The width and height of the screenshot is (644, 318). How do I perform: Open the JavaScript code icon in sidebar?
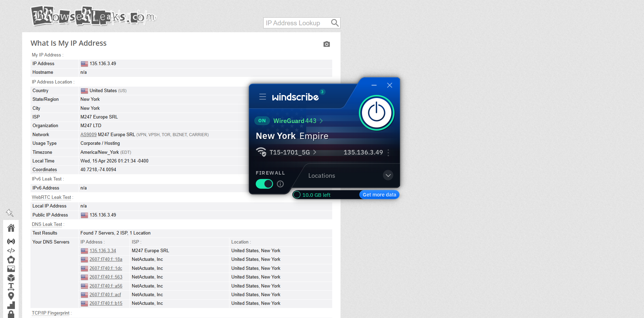pyautogui.click(x=11, y=250)
